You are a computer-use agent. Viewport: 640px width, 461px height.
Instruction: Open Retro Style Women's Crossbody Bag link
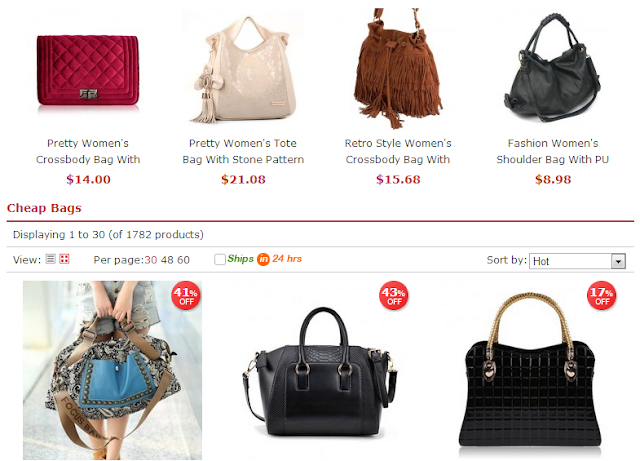[398, 151]
